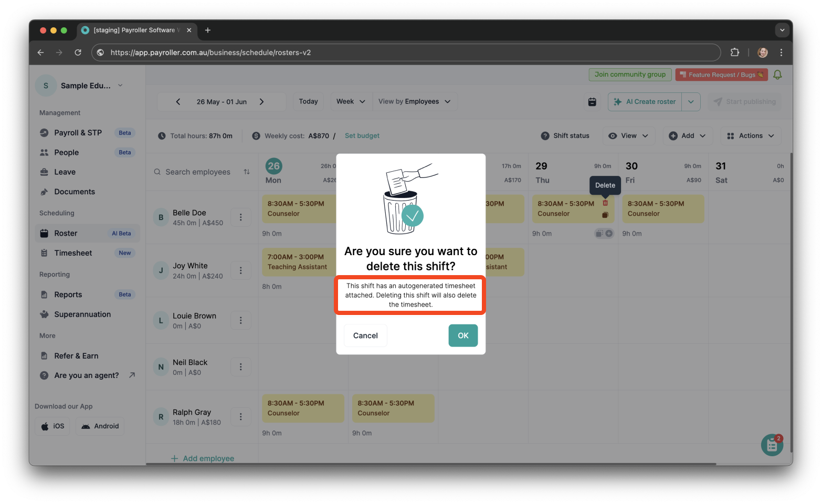Click the sort icon beside employee search
The image size is (822, 504).
(x=246, y=172)
